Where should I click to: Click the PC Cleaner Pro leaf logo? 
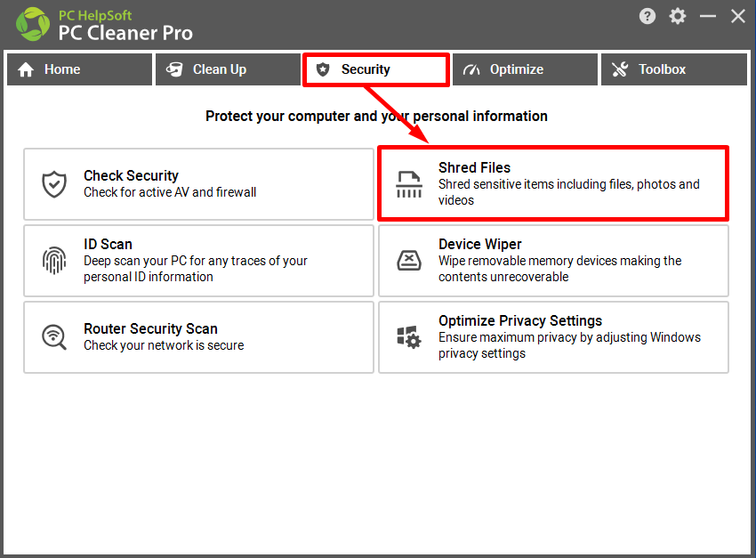coord(33,24)
